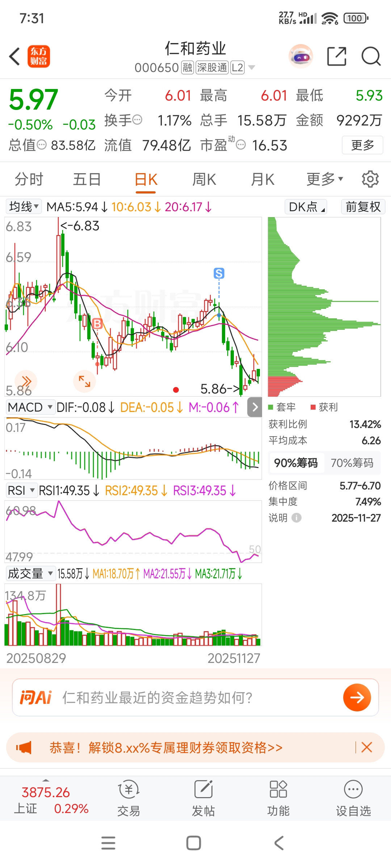Open the 均线 indicator dropdown
The width and height of the screenshot is (391, 868).
pyautogui.click(x=24, y=207)
